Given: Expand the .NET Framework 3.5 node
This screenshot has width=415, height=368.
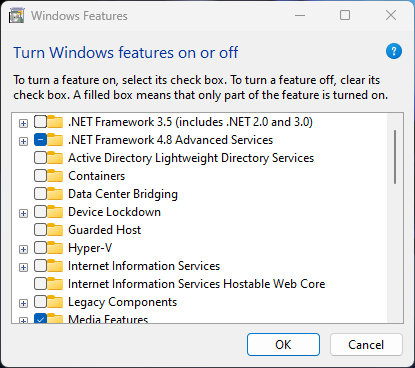Looking at the screenshot, I should coord(23,123).
